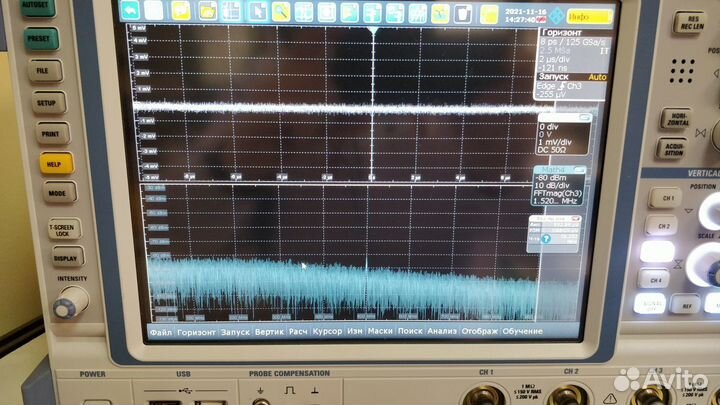Tap the 2 µs/div time scale value
720x405 pixels.
(x=554, y=60)
